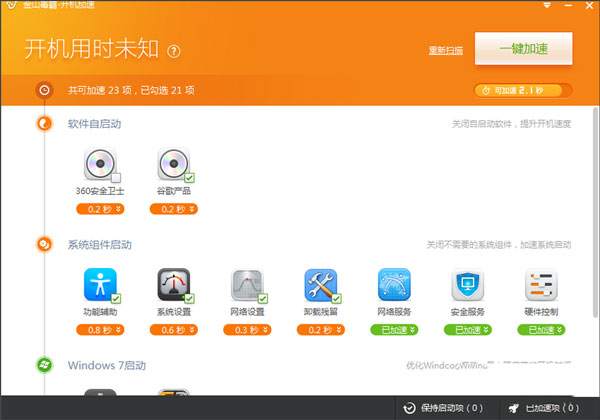Expand 0.2秒 dropdown under 谷歌产品

[x=174, y=209]
